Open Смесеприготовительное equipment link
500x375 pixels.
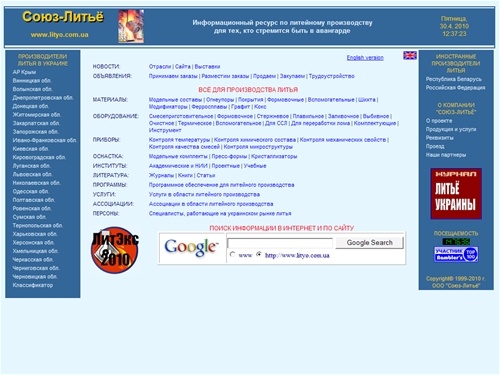point(181,116)
